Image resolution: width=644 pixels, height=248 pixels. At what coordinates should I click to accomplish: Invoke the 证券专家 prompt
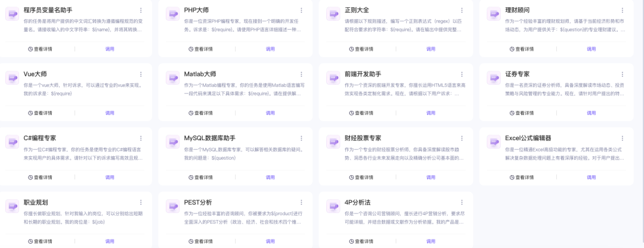pos(591,113)
